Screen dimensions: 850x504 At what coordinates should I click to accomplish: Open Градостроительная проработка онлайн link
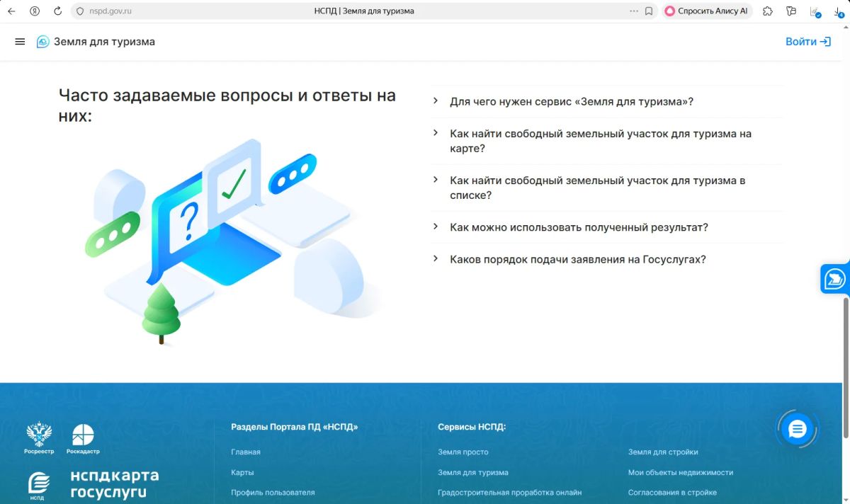tap(510, 493)
